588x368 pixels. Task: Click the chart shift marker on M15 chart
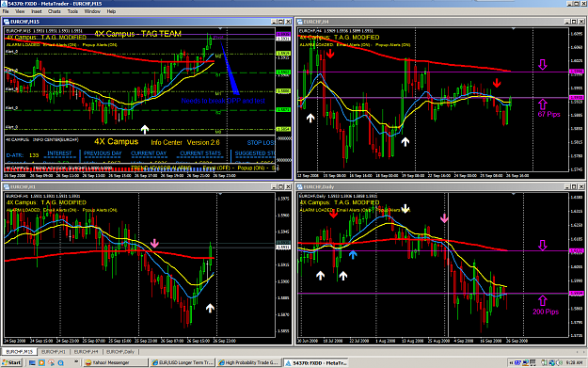pos(220,29)
